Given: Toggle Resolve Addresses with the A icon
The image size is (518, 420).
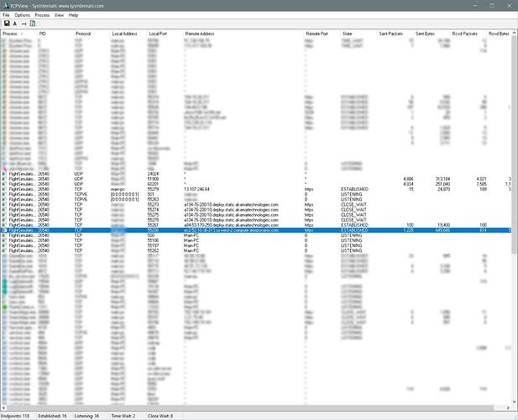Looking at the screenshot, I should pyautogui.click(x=15, y=24).
